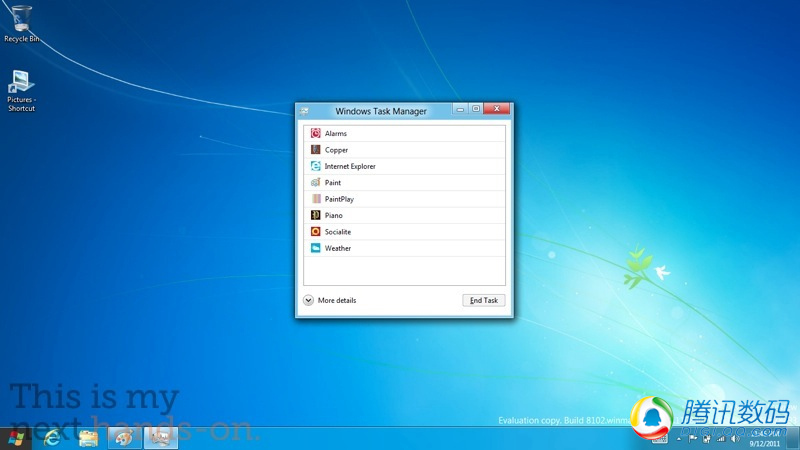Select the Paint app icon in Task Manager
This screenshot has height=450, width=800.
(316, 182)
